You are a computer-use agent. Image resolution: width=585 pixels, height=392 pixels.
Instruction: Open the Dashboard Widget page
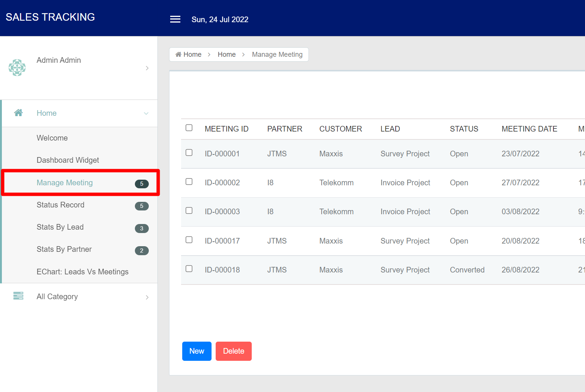pos(68,160)
